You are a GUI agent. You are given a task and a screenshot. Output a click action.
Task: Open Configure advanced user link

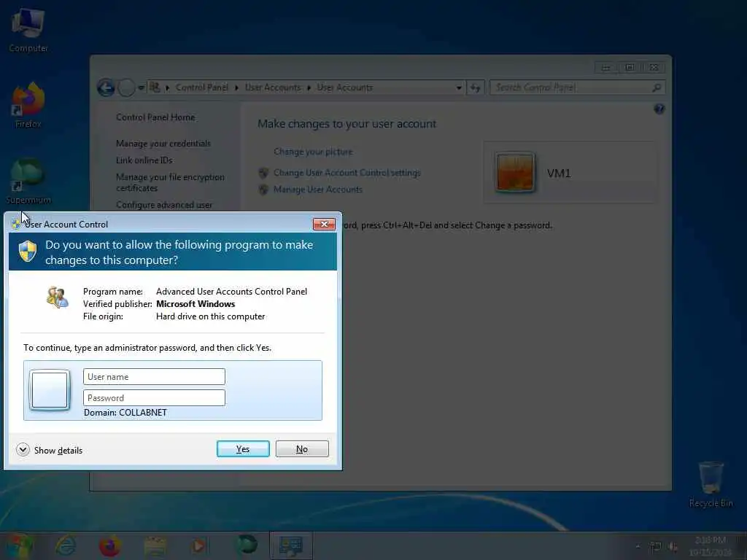click(164, 205)
